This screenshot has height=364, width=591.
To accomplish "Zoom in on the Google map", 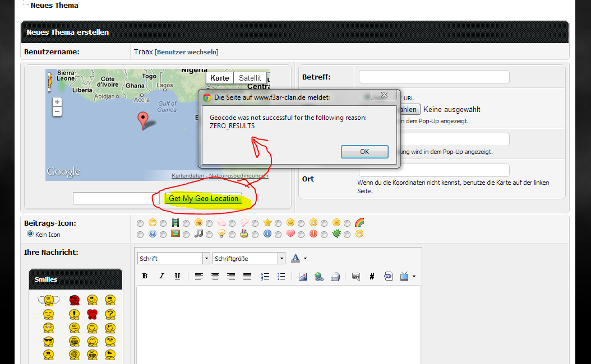I will coord(57,102).
